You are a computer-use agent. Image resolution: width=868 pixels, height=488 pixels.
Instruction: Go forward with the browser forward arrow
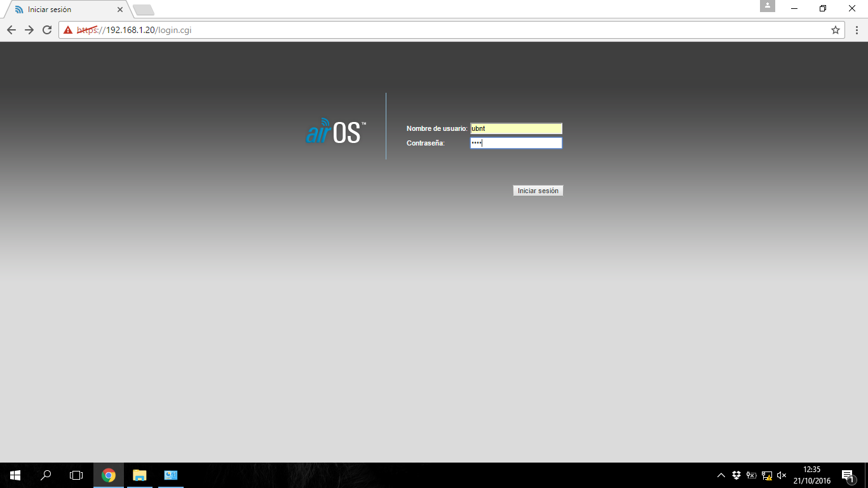(x=29, y=30)
